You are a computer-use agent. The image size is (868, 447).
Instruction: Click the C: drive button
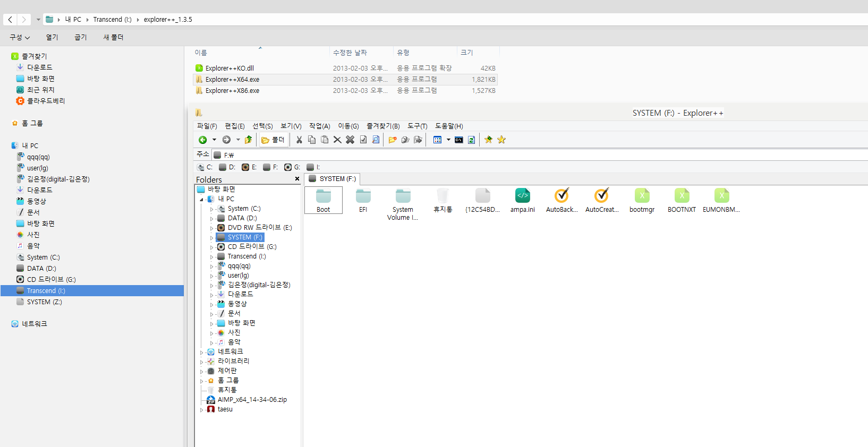coord(205,167)
